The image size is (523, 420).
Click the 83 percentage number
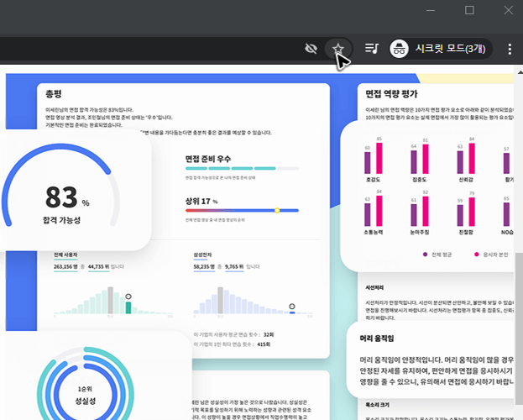[x=61, y=197]
